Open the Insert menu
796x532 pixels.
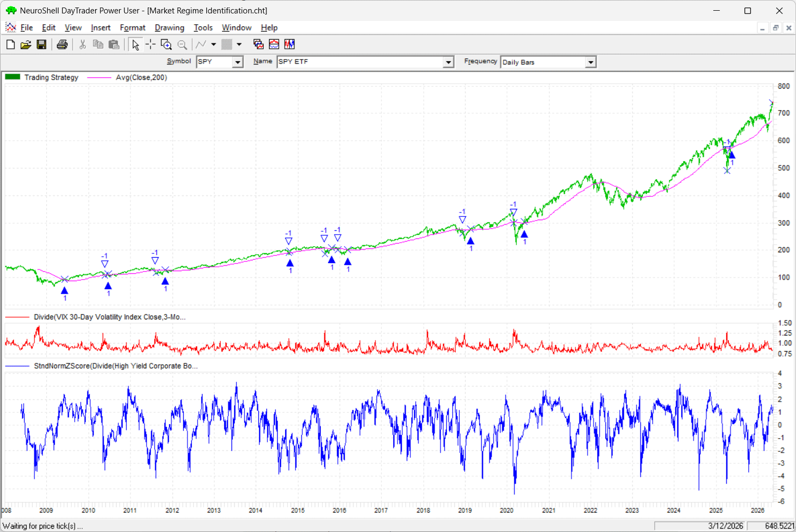pyautogui.click(x=100, y=28)
